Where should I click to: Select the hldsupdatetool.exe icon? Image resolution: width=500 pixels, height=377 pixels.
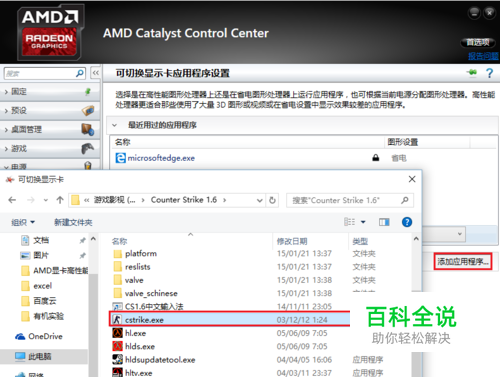tap(117, 359)
